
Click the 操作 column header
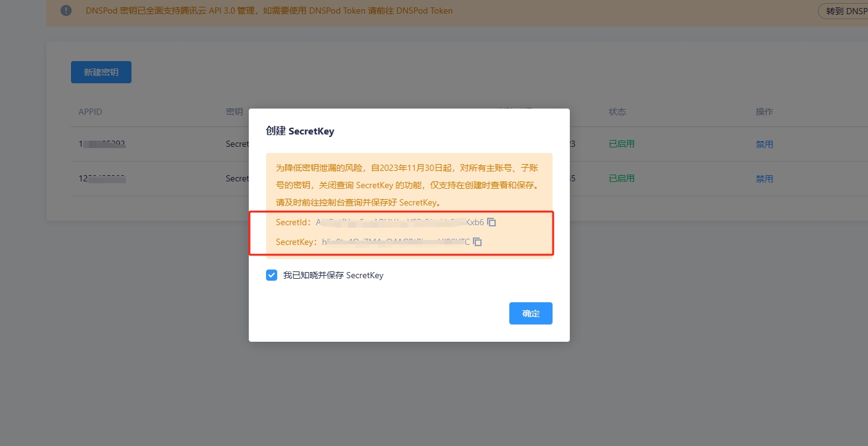pos(764,112)
